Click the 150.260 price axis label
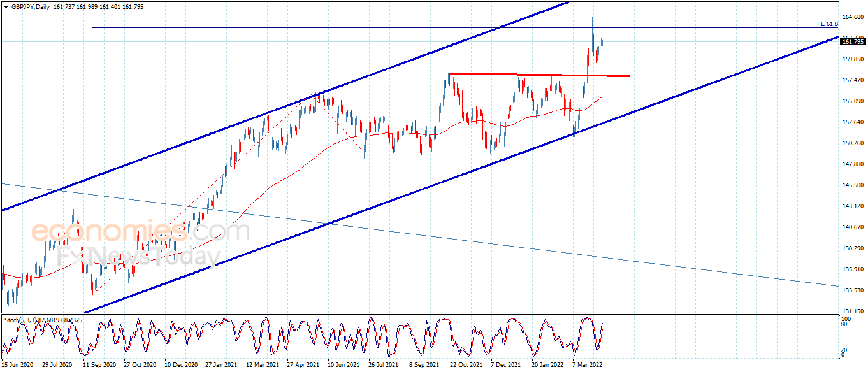868x372 pixels. (853, 143)
